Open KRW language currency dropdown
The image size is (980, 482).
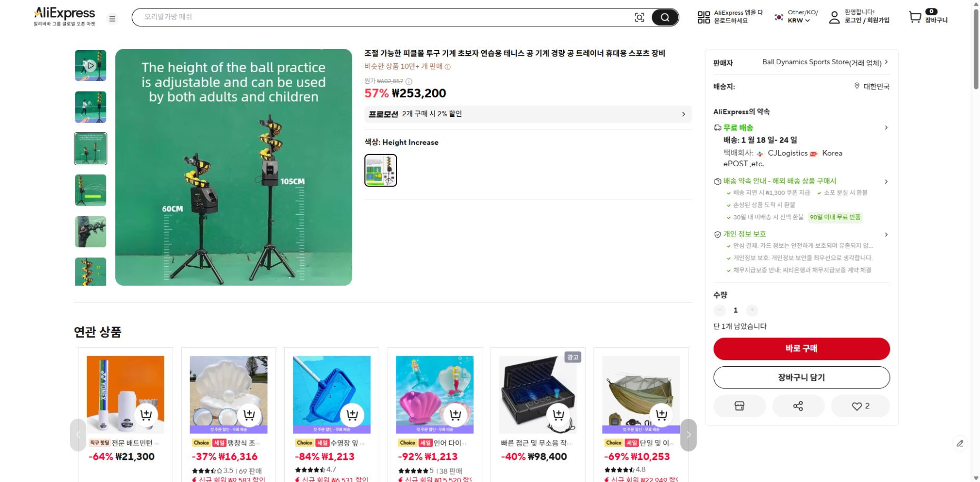coord(798,21)
